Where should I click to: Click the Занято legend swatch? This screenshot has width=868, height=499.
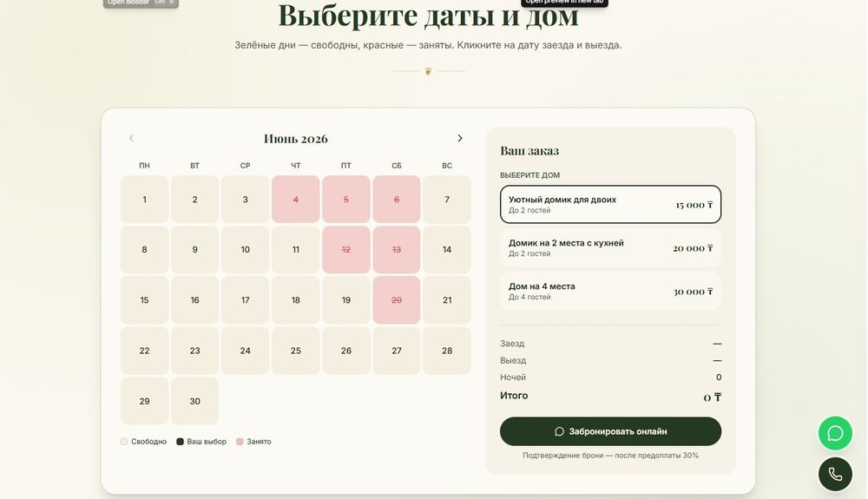pos(240,442)
